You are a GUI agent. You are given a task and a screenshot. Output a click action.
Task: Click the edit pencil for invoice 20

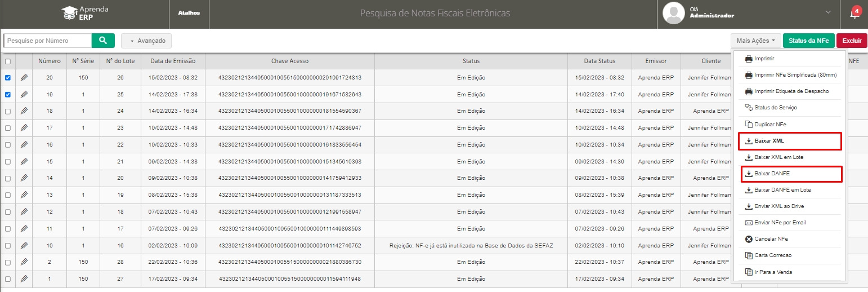pos(24,78)
